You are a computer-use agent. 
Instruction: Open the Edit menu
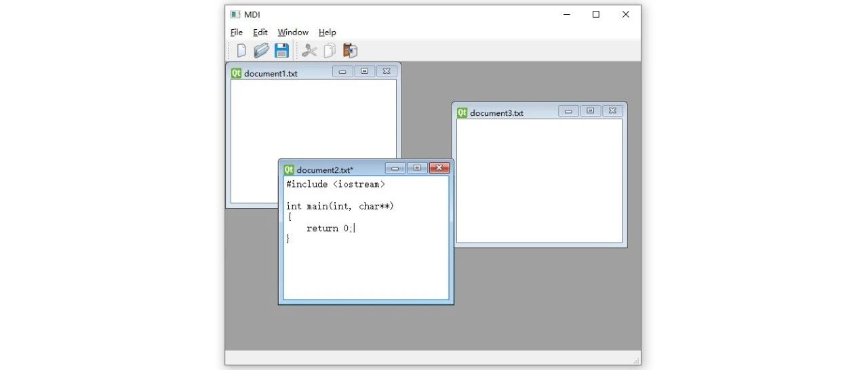260,32
